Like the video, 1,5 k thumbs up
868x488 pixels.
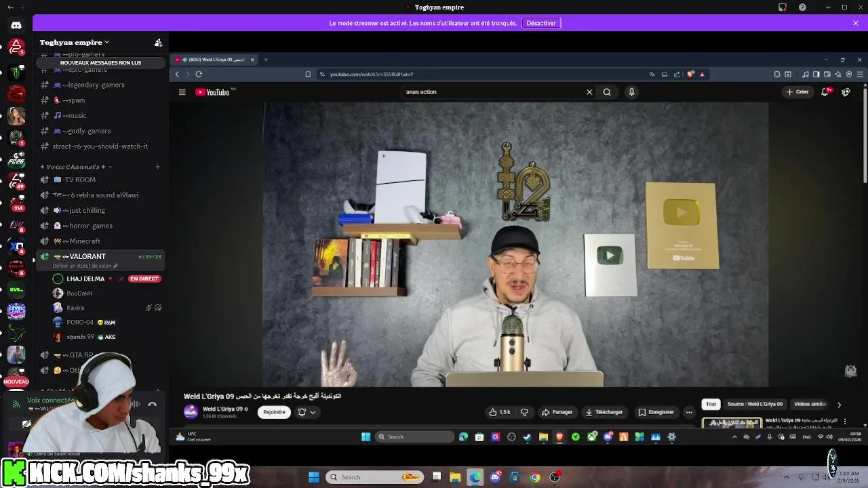tap(500, 412)
